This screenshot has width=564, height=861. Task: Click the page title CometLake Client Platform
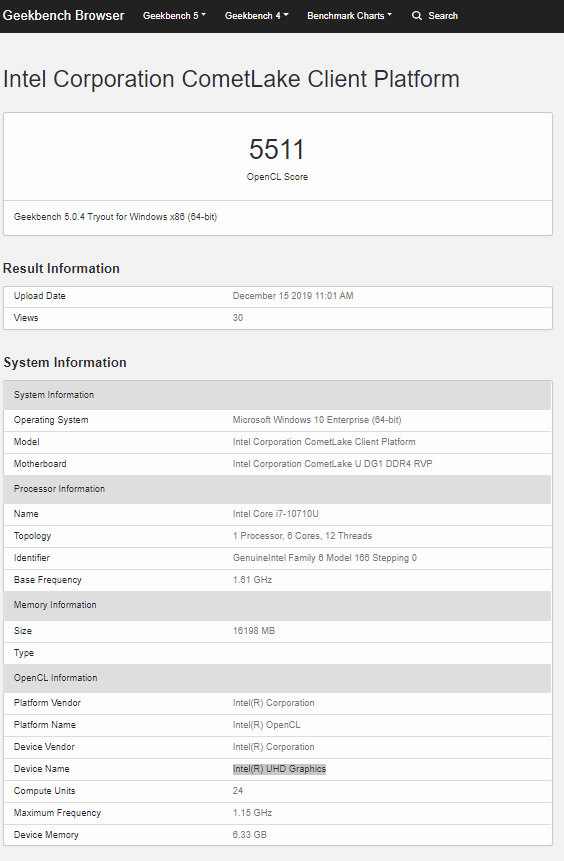[231, 79]
